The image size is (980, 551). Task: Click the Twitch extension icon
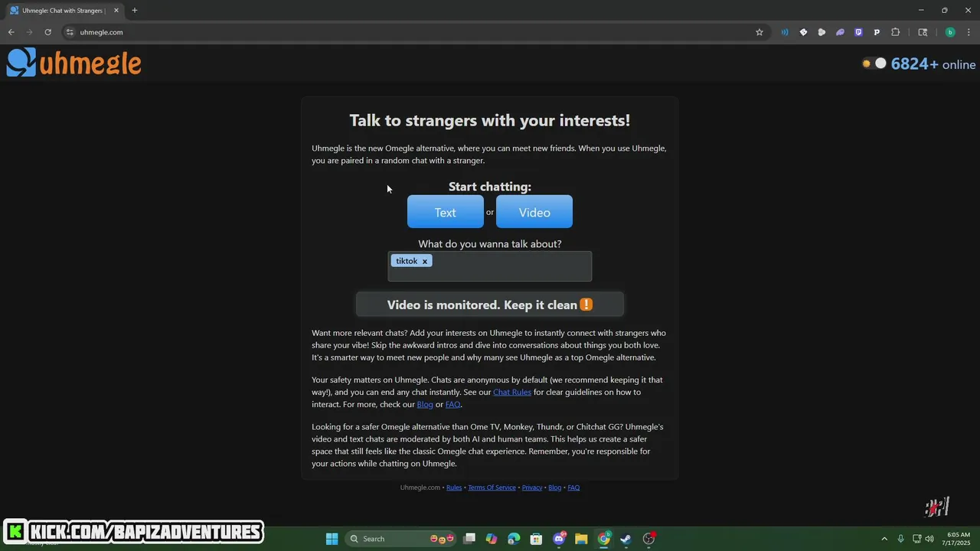[858, 32]
